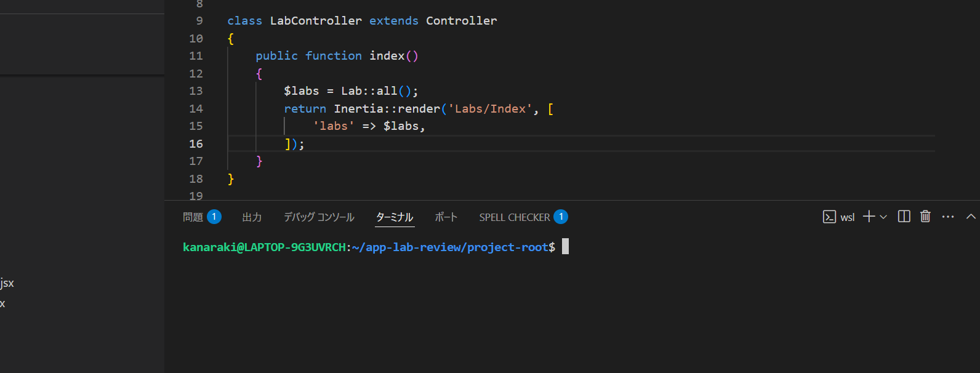Click the return keyword on line 14
This screenshot has width=980, height=373.
point(305,108)
